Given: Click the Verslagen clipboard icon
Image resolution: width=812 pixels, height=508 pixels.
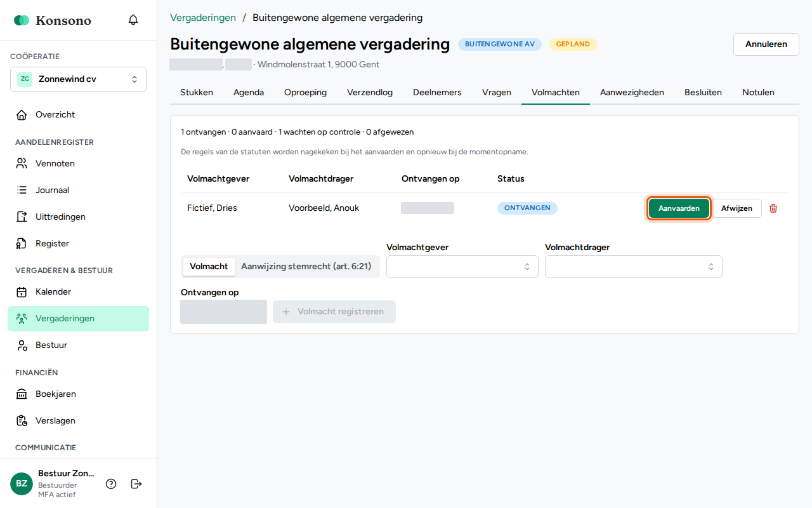Looking at the screenshot, I should (22, 421).
